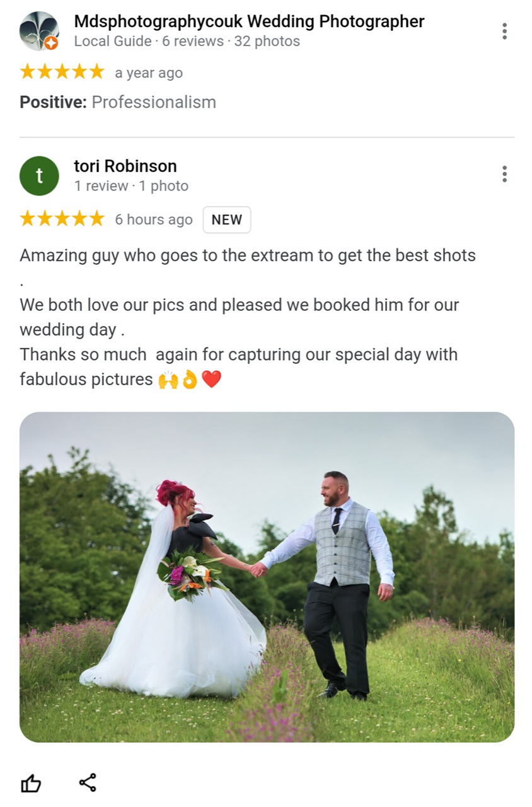Click the '6 hours ago' timestamp
The image size is (532, 807).
(x=153, y=219)
